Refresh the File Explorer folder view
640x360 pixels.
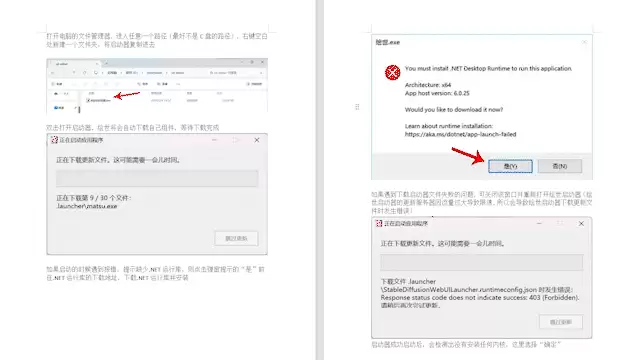[x=84, y=73]
